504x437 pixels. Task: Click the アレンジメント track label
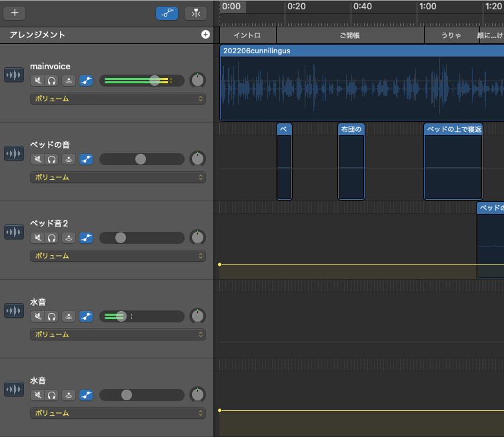[37, 35]
